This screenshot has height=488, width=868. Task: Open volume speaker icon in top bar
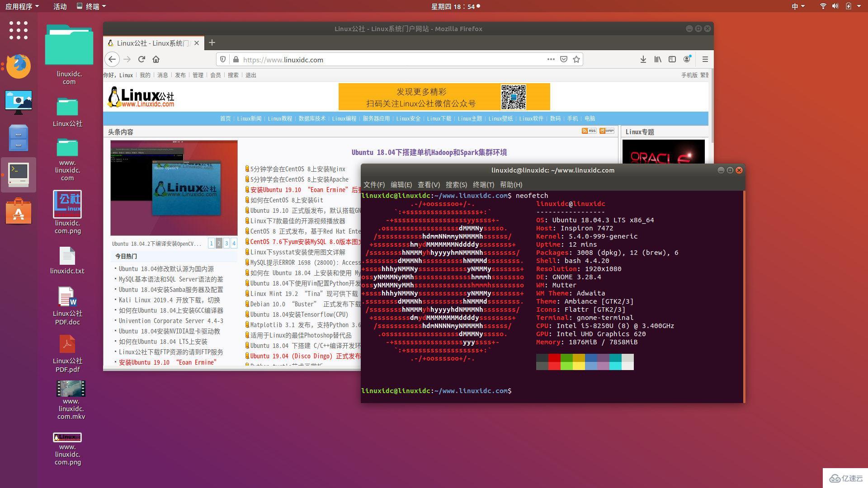[x=835, y=6]
